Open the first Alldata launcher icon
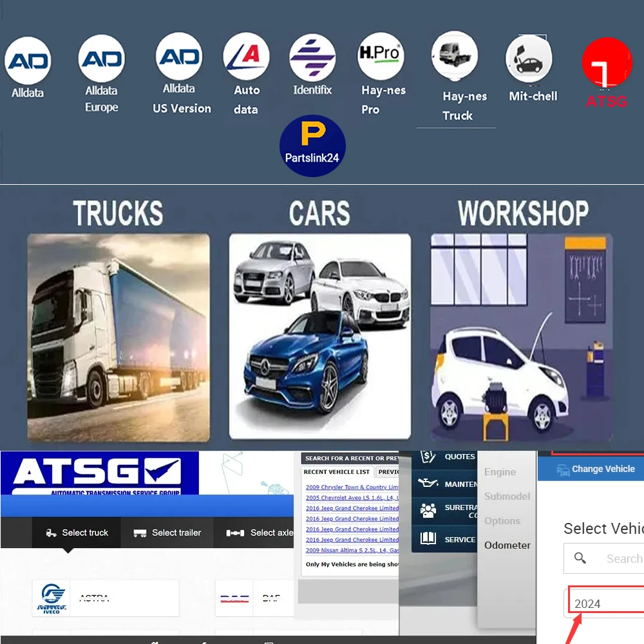Viewport: 644px width, 644px height. 28,61
